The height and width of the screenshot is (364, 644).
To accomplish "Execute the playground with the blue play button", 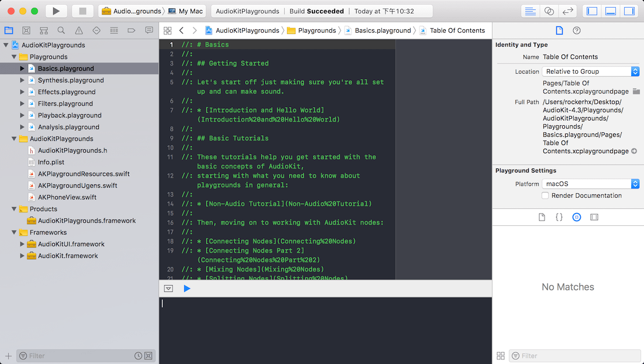I will pyautogui.click(x=187, y=289).
